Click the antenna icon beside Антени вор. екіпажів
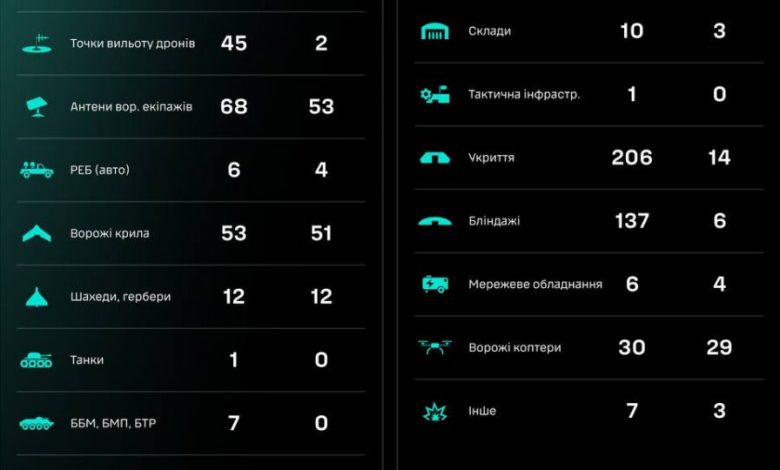 37,106
